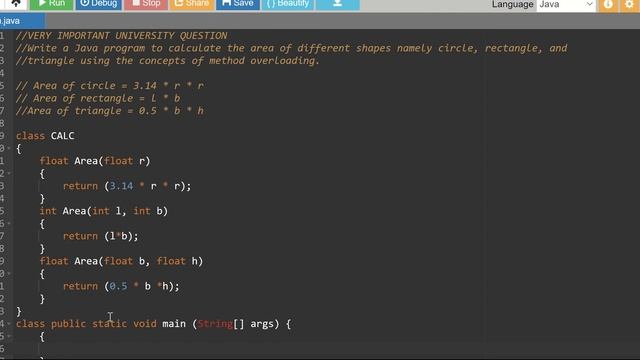Image resolution: width=640 pixels, height=360 pixels.
Task: Click the logo icon left of Run
Action: click(x=16, y=4)
